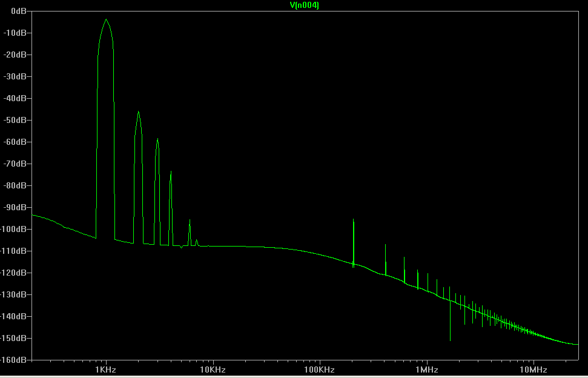Click the 10MHz frequency axis label
Image resolution: width=588 pixels, height=378 pixels.
[533, 370]
